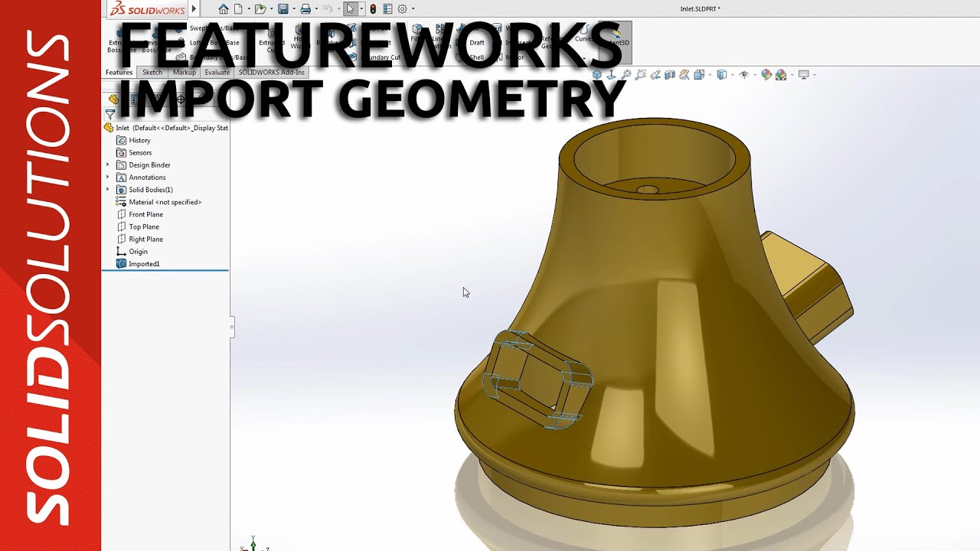
Task: Click Zoom to Area icon
Action: coord(641,75)
